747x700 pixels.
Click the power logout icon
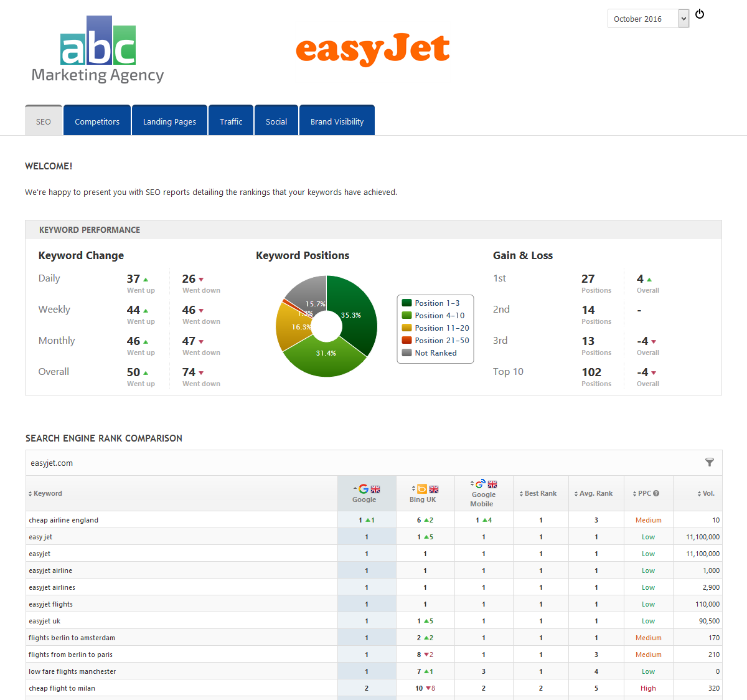coord(700,14)
